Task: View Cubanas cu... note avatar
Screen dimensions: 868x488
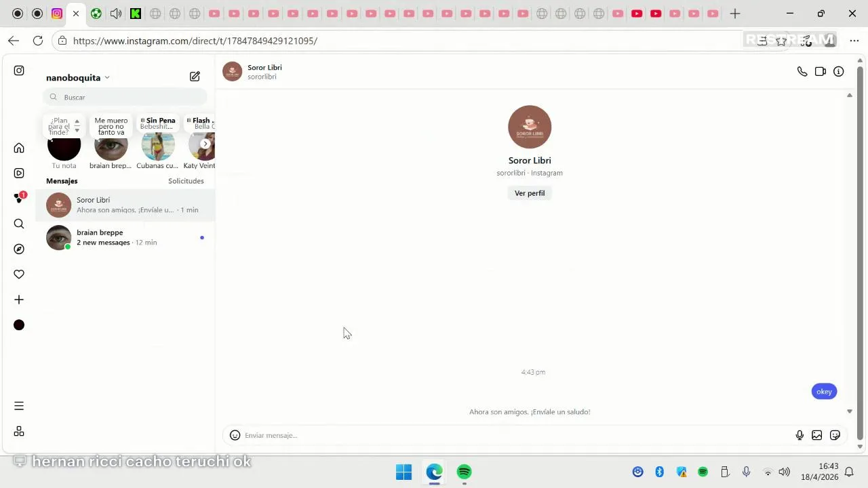Action: [x=157, y=145]
